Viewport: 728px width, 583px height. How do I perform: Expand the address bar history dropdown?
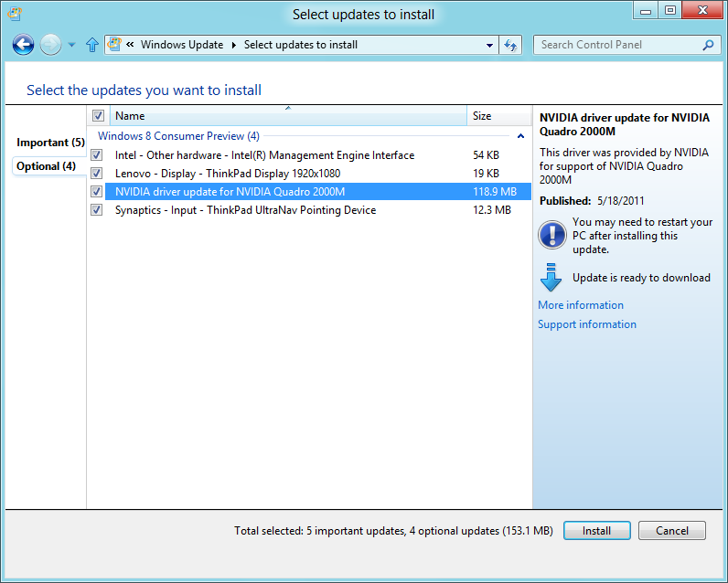[x=489, y=45]
